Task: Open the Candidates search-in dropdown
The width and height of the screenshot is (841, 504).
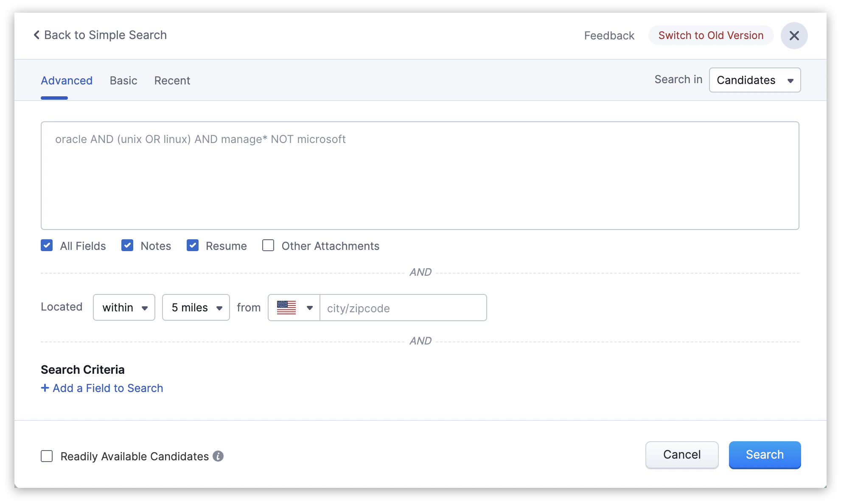Action: (x=754, y=80)
